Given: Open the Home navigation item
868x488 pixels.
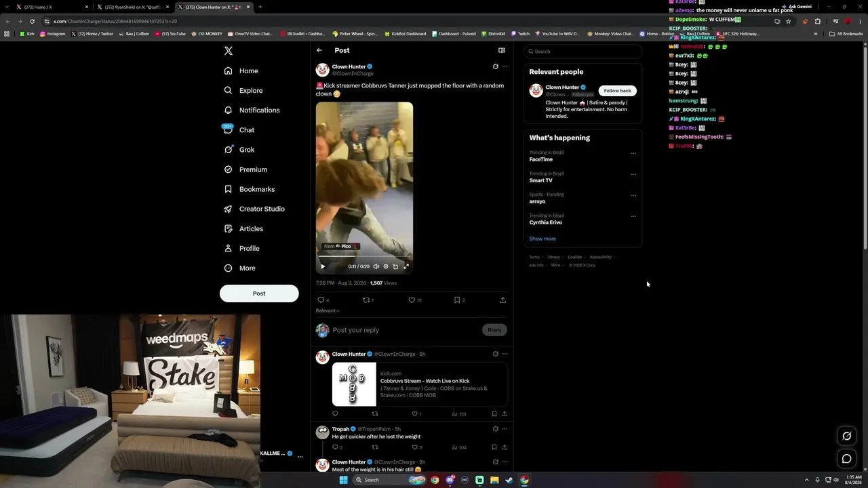Looking at the screenshot, I should 241,70.
